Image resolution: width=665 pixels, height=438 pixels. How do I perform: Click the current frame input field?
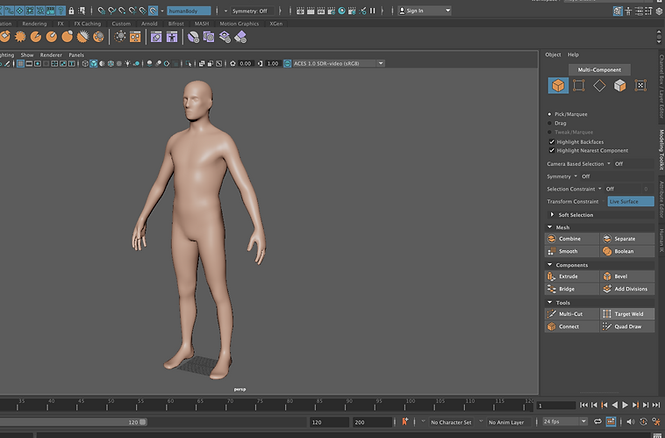[556, 406]
